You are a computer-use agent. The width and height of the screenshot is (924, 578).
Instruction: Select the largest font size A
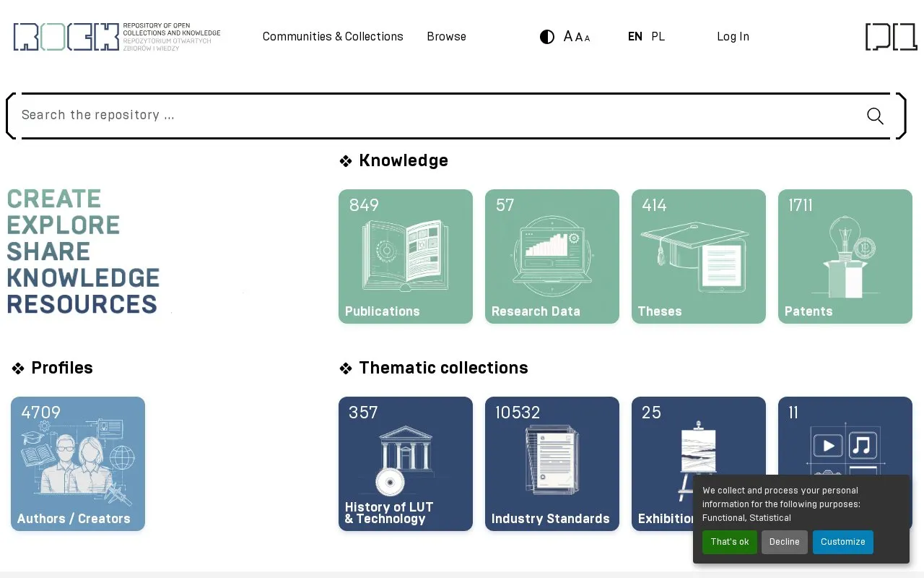coord(568,36)
